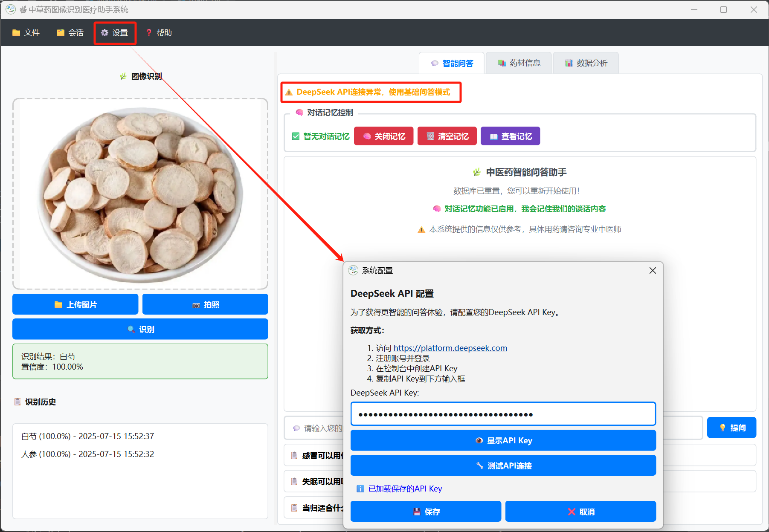Click the red X icon on 取消
769x532 pixels.
(x=572, y=512)
